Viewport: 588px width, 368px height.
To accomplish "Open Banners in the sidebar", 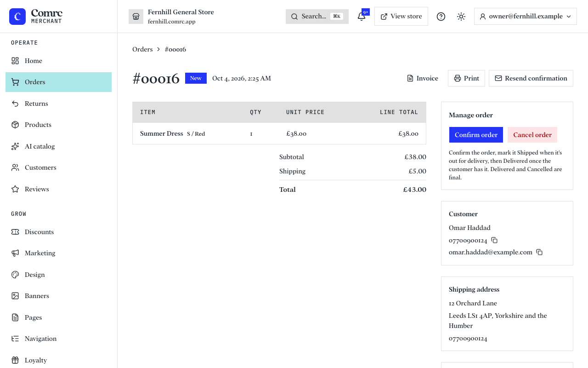I will pos(58,296).
